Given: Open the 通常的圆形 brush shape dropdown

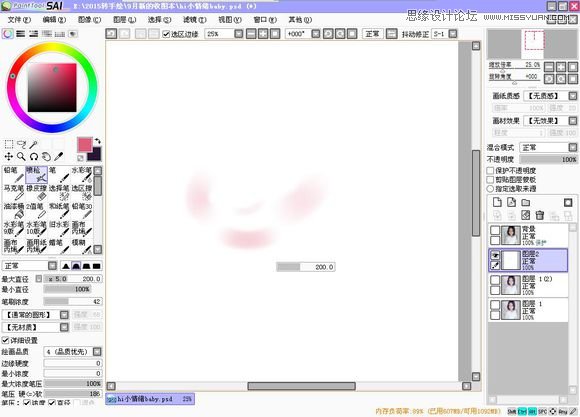Looking at the screenshot, I should pyautogui.click(x=64, y=315).
